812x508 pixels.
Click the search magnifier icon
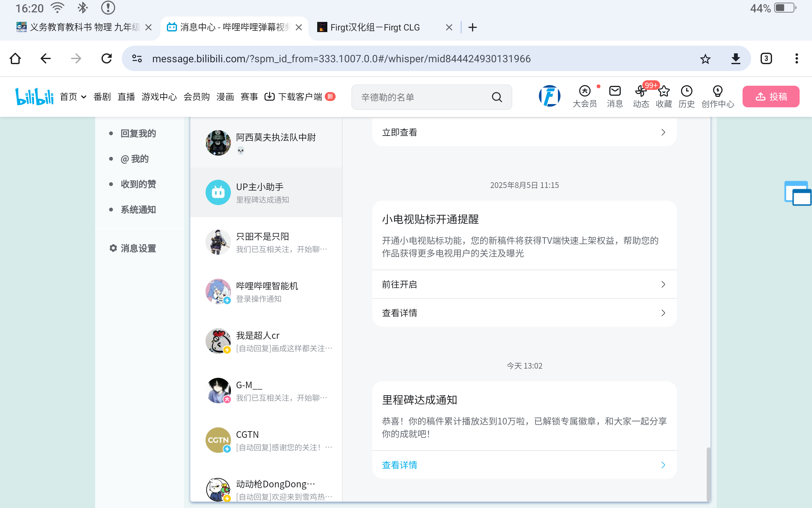coord(497,97)
